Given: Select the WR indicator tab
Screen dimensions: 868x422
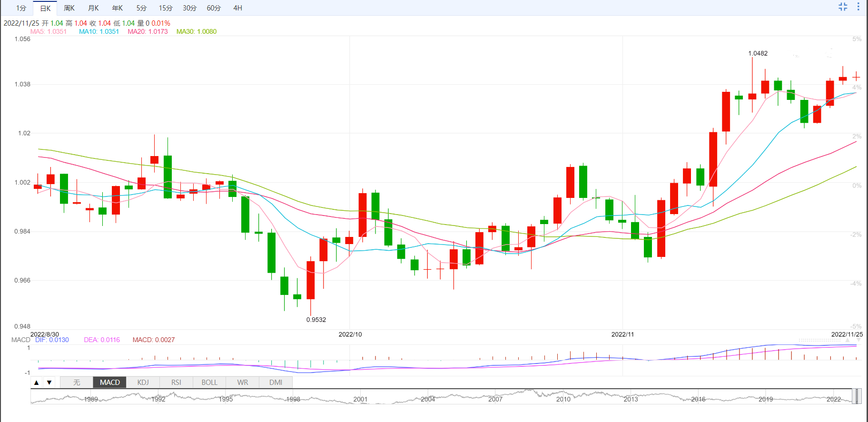Looking at the screenshot, I should coord(243,383).
